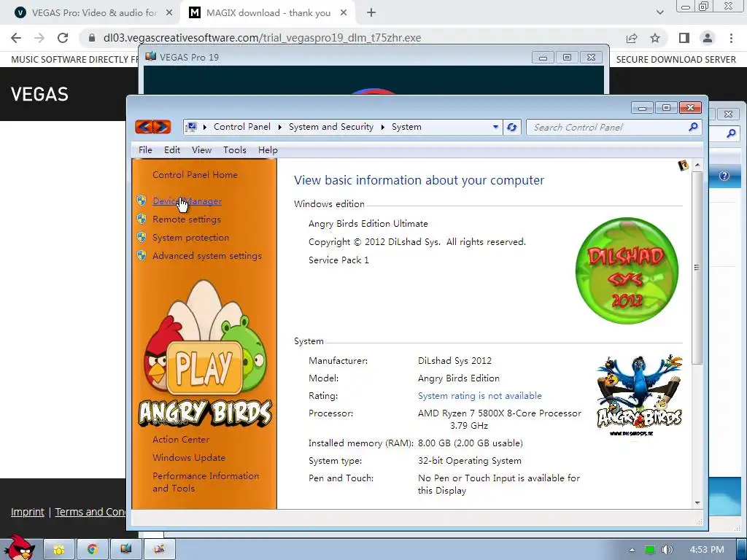This screenshot has width=747, height=560.
Task: Click the volume speaker icon in system tray
Action: point(668,550)
